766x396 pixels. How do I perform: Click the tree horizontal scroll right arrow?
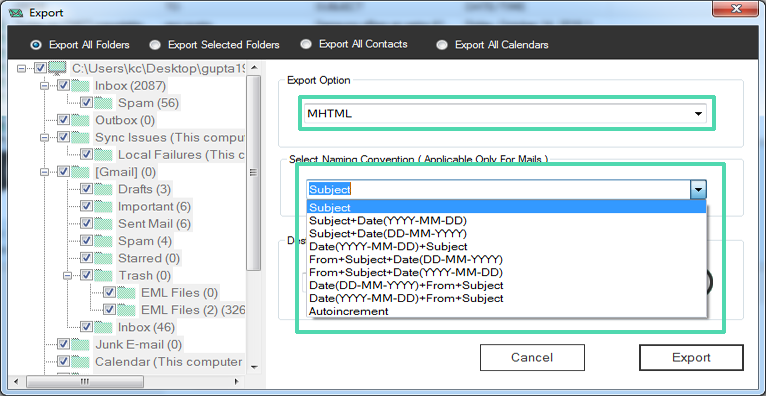pyautogui.click(x=236, y=381)
